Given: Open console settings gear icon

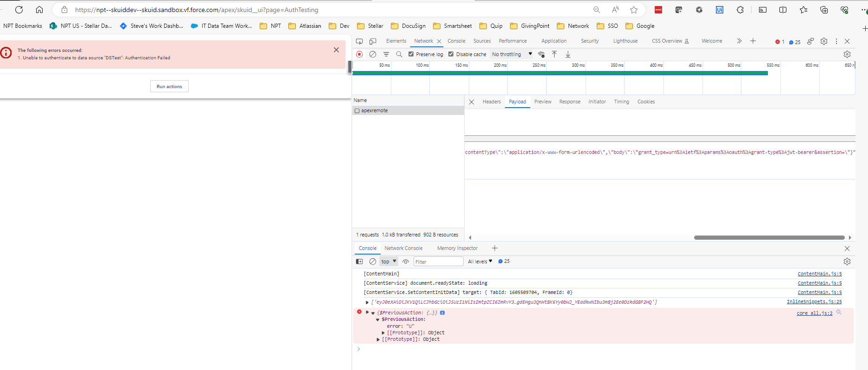Looking at the screenshot, I should 847,262.
